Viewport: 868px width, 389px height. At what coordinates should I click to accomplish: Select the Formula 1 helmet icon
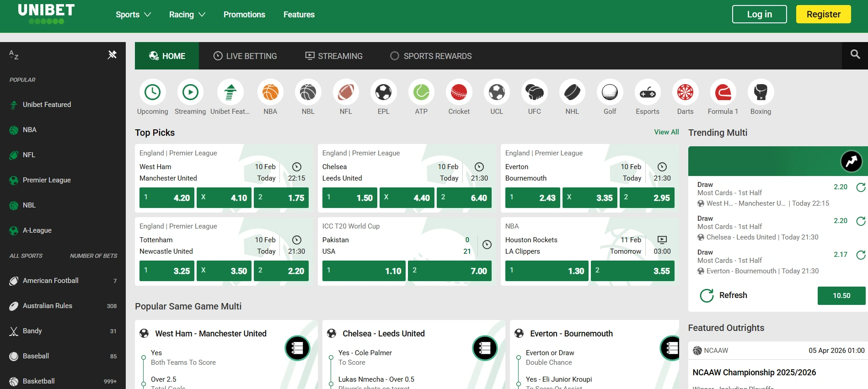723,92
